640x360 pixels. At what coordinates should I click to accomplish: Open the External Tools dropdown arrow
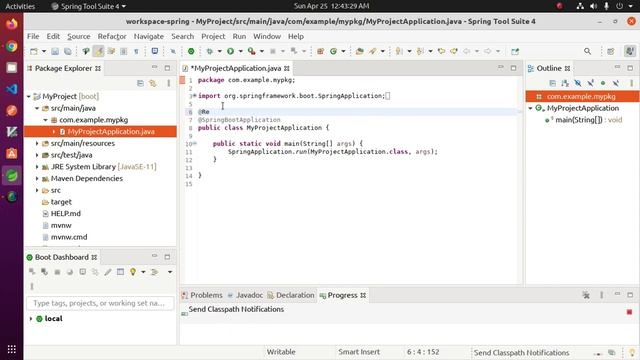(262, 51)
